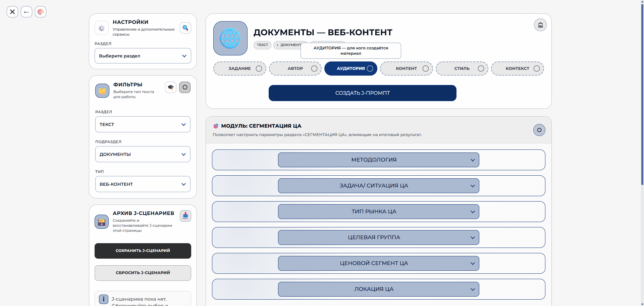Image resolution: width=644 pixels, height=306 pixels.
Task: Expand the Методология dropdown
Action: (379, 160)
